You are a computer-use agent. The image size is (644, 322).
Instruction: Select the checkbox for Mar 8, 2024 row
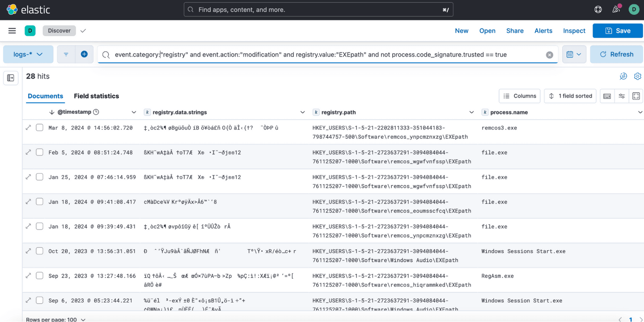click(x=39, y=128)
